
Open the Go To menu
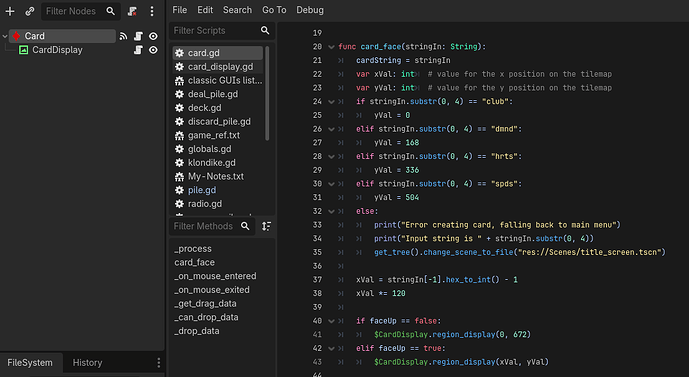point(274,10)
